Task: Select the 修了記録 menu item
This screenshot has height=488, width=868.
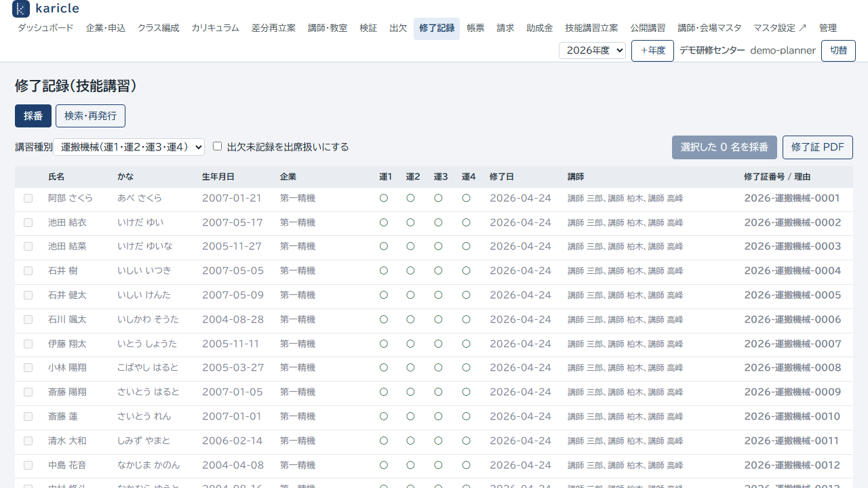Action: click(x=437, y=28)
